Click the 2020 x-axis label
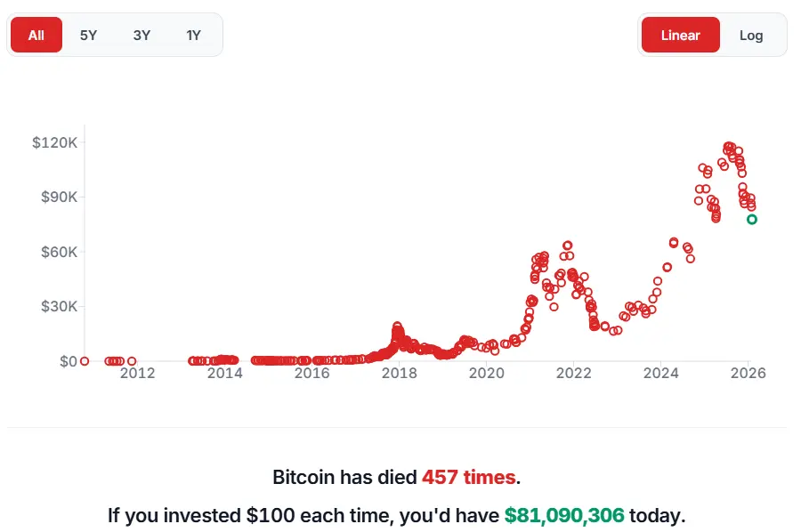This screenshot has height=532, width=801. pos(487,374)
